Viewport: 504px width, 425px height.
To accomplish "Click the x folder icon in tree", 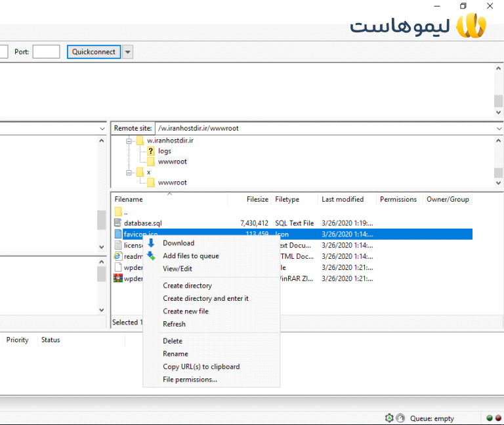I will pyautogui.click(x=140, y=172).
